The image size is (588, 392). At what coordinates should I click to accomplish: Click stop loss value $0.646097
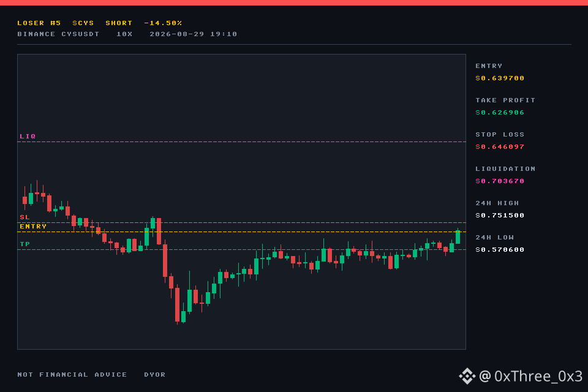tap(500, 146)
